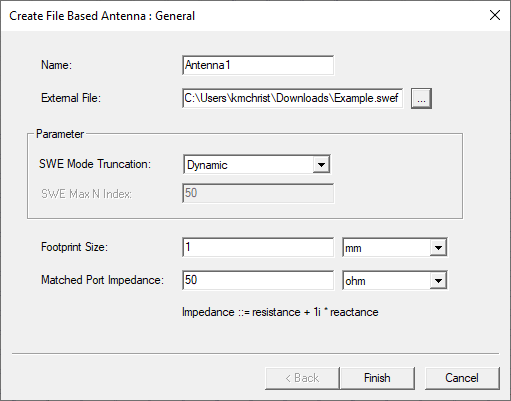Click the Matched Port Impedance label

(102, 280)
